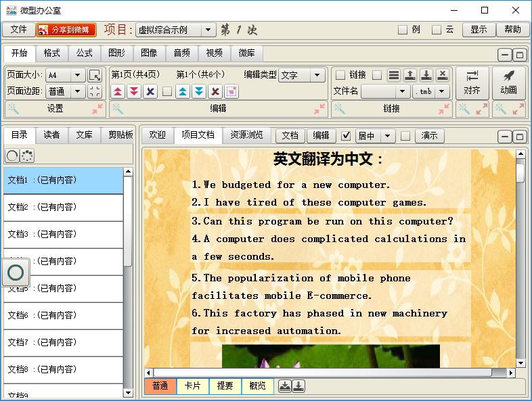Toggle the 云 checkbox
Screen dimensions: 532x401
[437, 30]
